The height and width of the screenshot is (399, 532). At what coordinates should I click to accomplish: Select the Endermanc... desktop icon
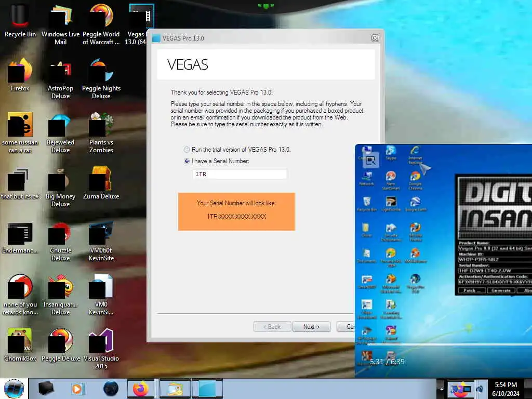(x=20, y=237)
